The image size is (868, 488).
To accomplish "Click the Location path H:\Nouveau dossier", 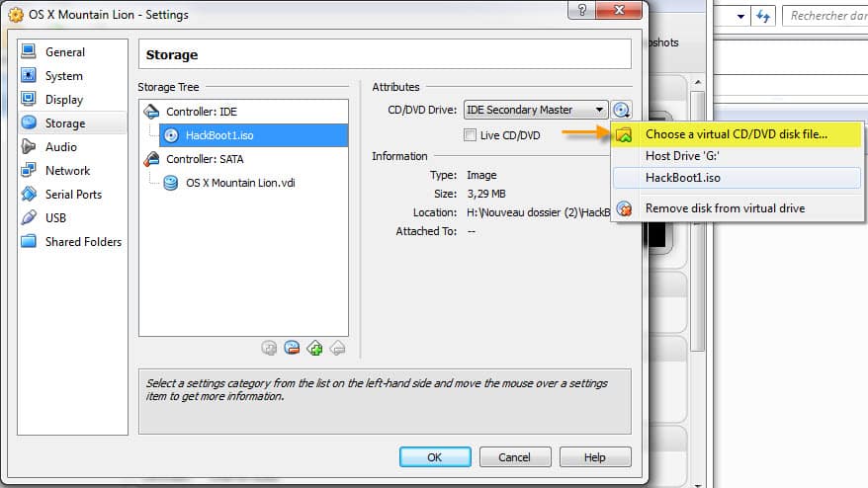I will (x=538, y=212).
